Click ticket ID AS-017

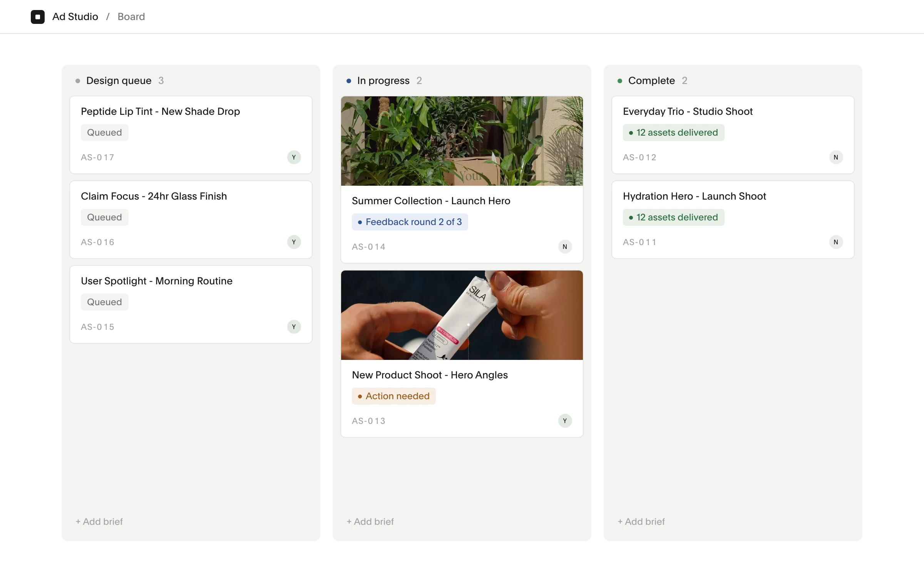coord(98,157)
